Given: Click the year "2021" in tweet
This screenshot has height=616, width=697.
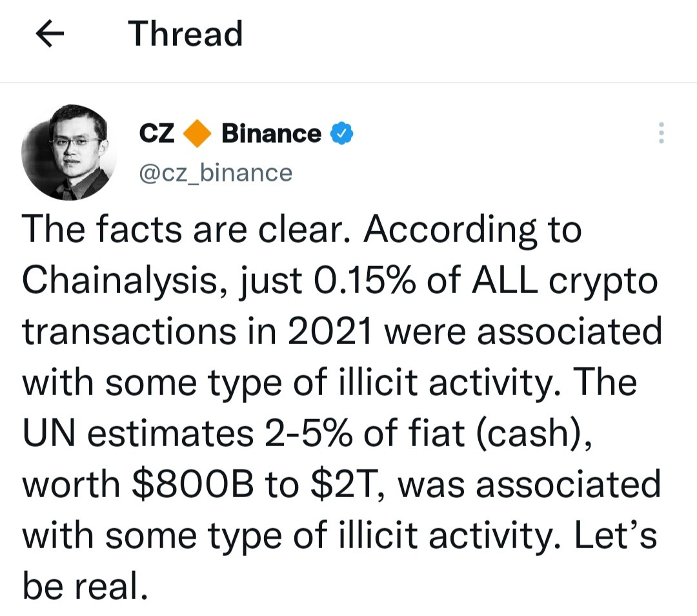Looking at the screenshot, I should [x=329, y=332].
